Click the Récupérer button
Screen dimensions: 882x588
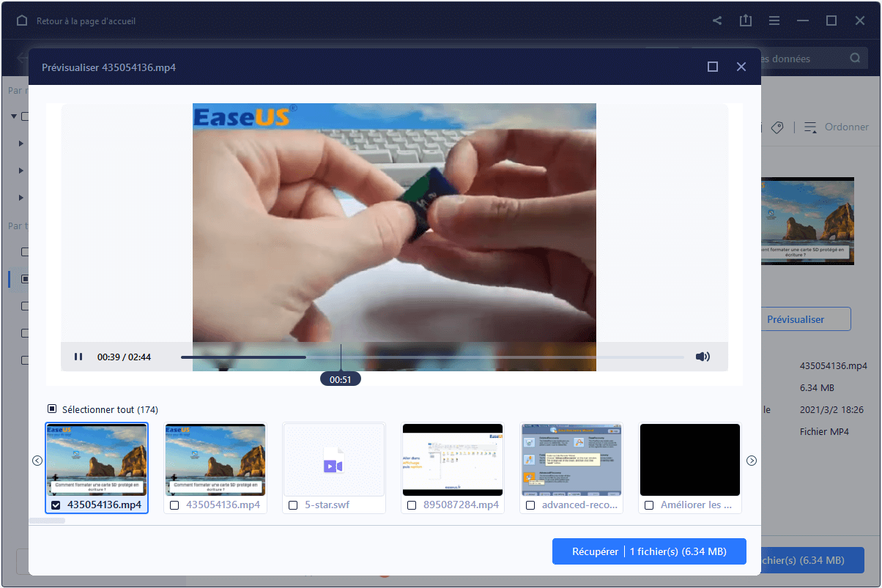pos(649,551)
